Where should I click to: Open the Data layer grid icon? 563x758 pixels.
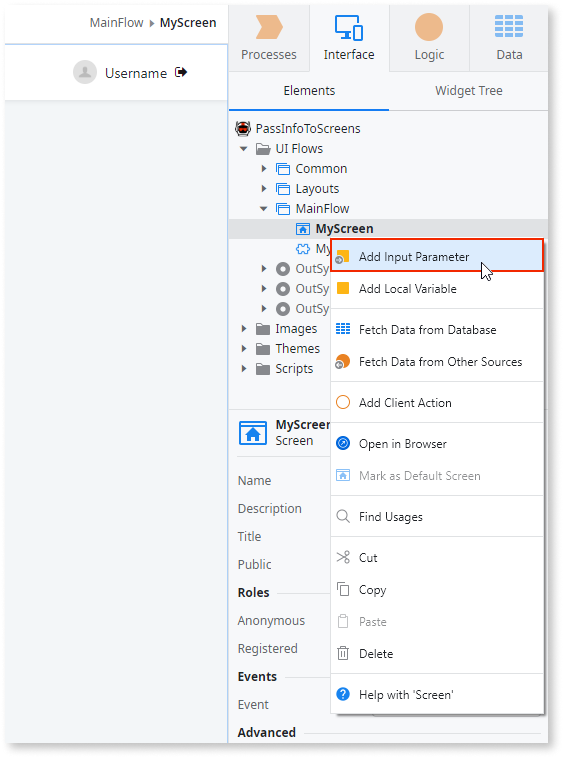(509, 26)
